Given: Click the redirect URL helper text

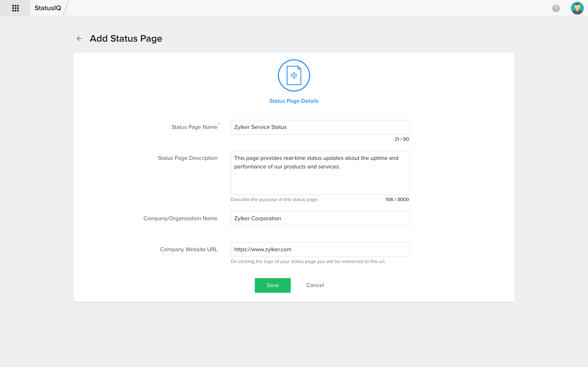Looking at the screenshot, I should point(308,261).
